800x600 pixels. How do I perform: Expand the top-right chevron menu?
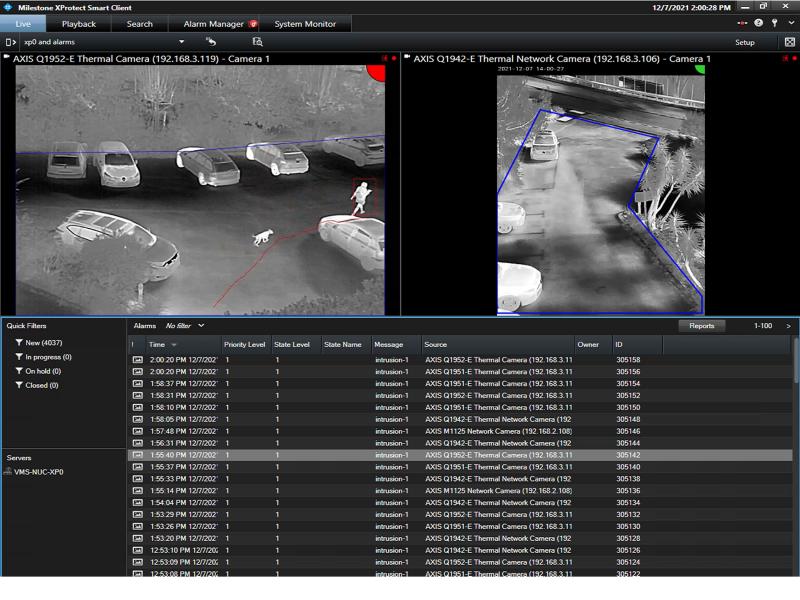point(791,23)
